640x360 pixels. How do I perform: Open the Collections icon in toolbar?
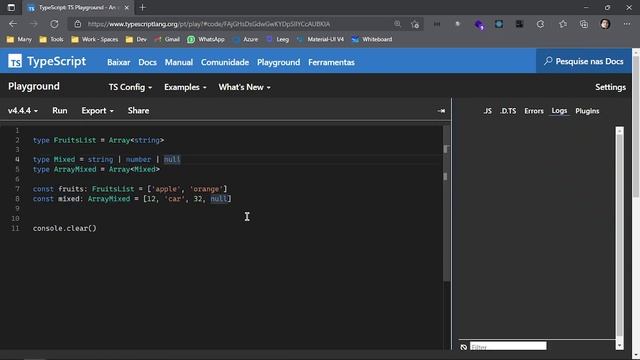click(584, 24)
